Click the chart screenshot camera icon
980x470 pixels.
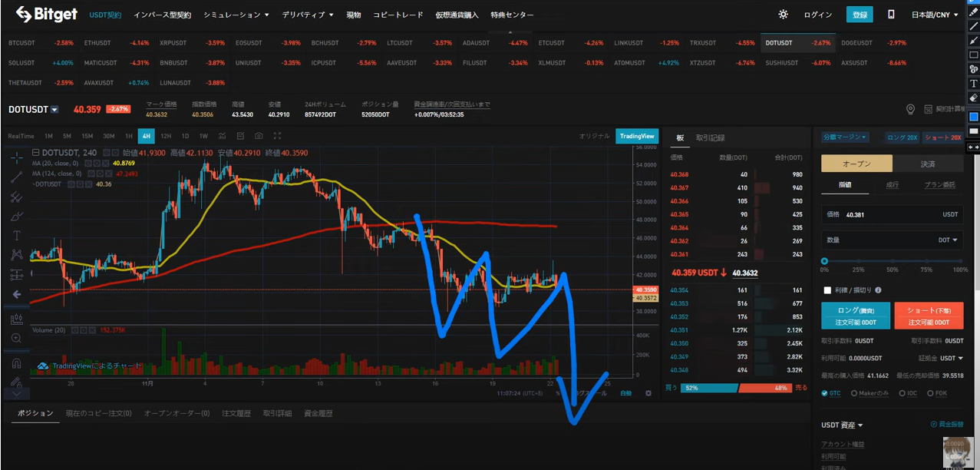pos(259,136)
